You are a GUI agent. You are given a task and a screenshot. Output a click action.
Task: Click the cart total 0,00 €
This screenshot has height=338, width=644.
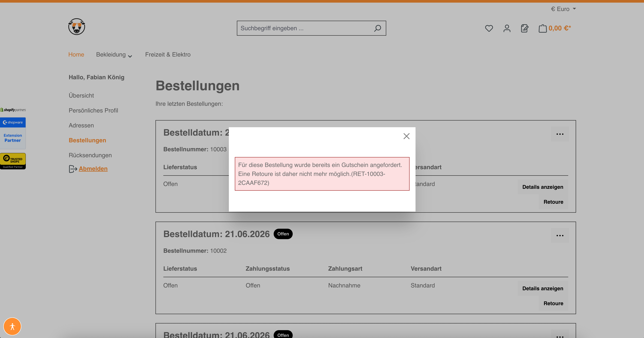560,28
